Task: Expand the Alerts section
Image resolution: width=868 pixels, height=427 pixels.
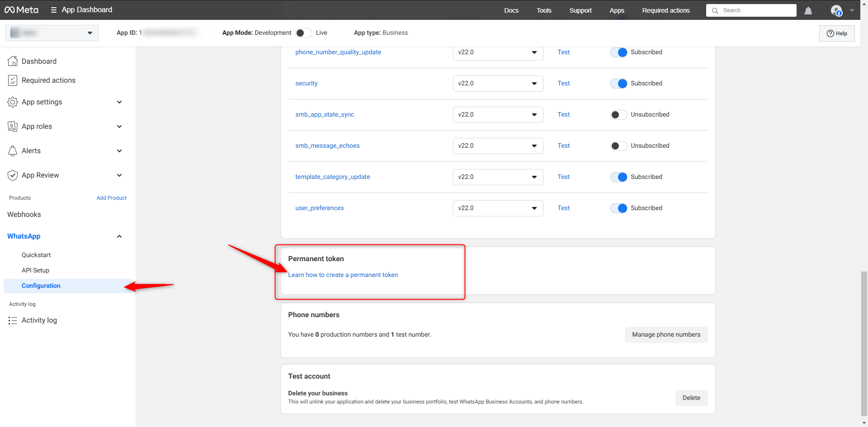Action: click(119, 151)
